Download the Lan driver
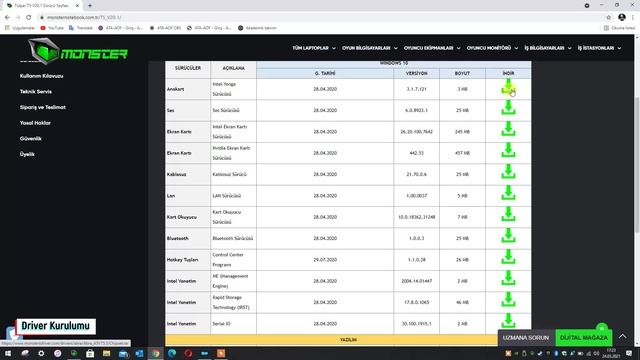This screenshot has height=360, width=640. tap(508, 193)
